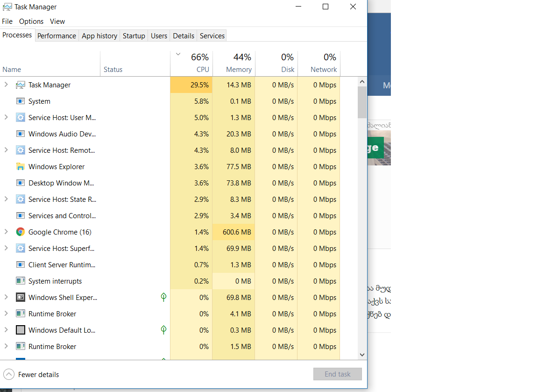
Task: Click the Windows Explorer folder icon
Action: [x=20, y=167]
